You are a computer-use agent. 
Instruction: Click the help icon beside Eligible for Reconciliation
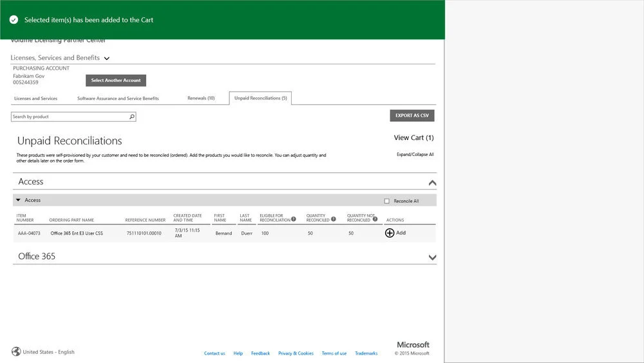(x=294, y=219)
